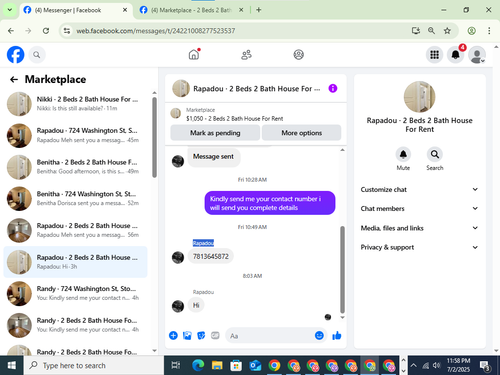The width and height of the screenshot is (500, 375).
Task: Open the purple conversation information icon
Action: [x=333, y=88]
